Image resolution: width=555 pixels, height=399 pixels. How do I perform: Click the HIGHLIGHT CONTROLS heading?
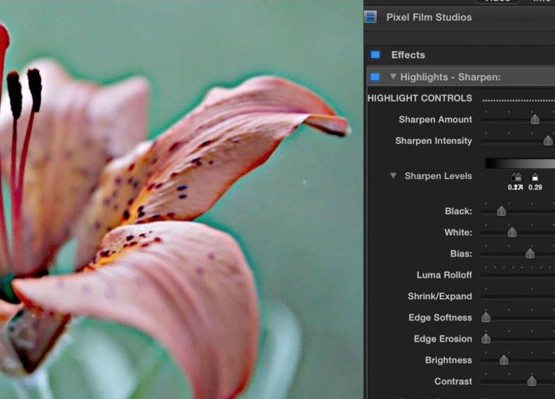point(420,98)
